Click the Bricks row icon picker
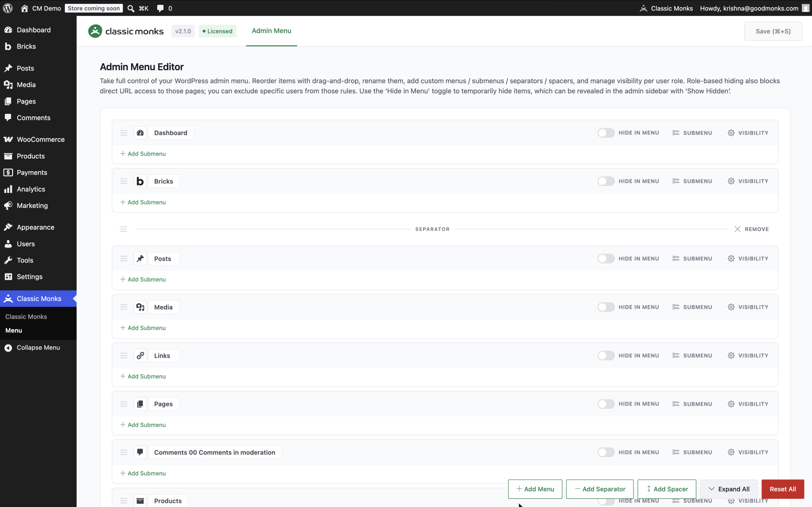Screen dimensions: 812x507 click(x=140, y=181)
